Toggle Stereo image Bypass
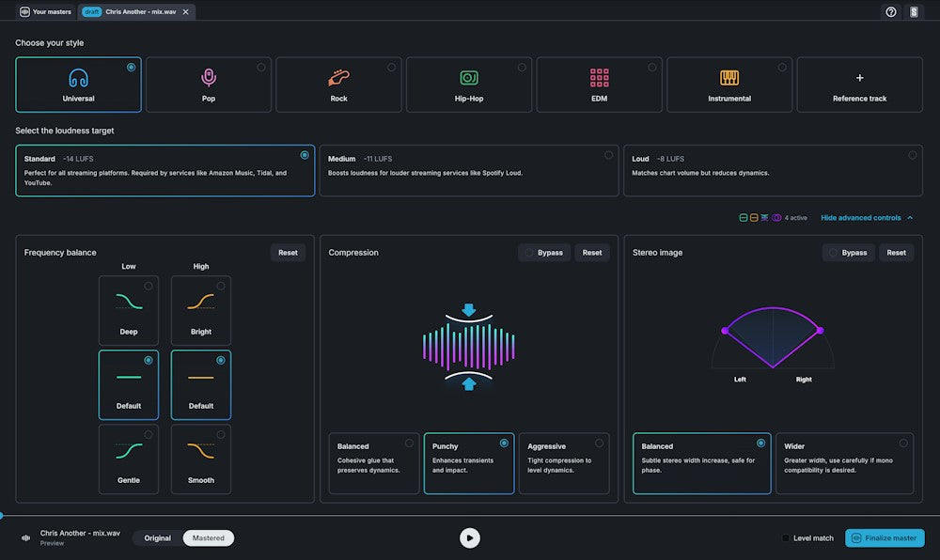The image size is (940, 560). (848, 253)
